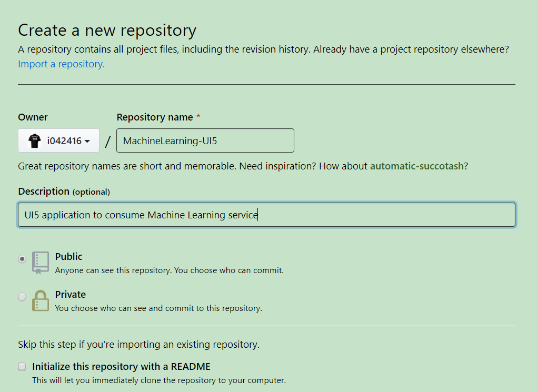The image size is (537, 392).
Task: Click the Description text field
Action: [267, 215]
